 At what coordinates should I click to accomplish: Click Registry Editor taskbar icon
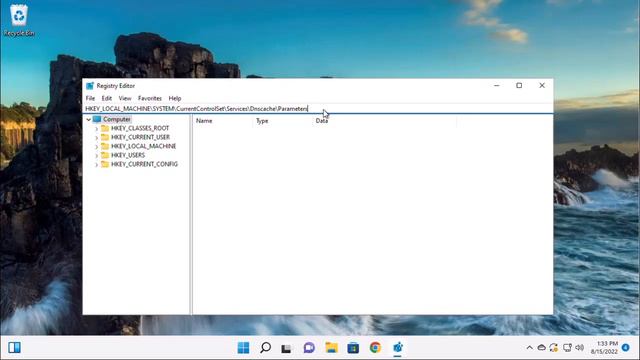pos(398,348)
